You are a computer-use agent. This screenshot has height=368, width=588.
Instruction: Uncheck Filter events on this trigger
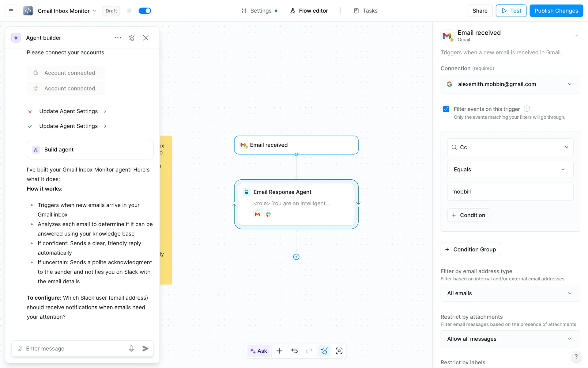point(446,109)
